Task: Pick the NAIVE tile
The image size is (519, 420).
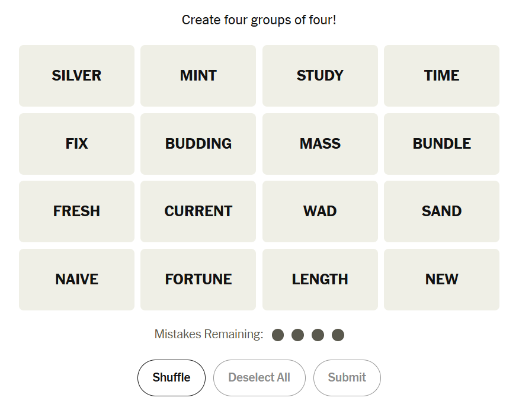Action: coord(76,280)
